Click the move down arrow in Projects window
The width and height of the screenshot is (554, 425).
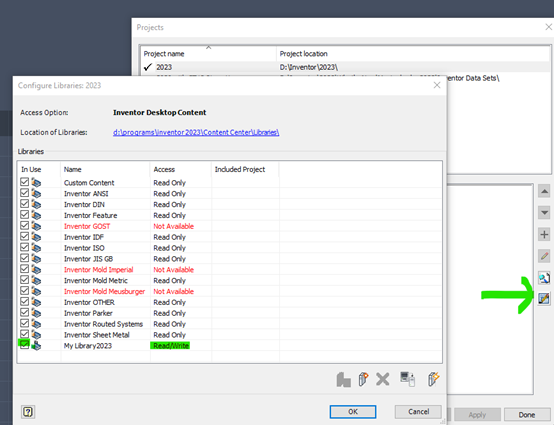click(544, 213)
